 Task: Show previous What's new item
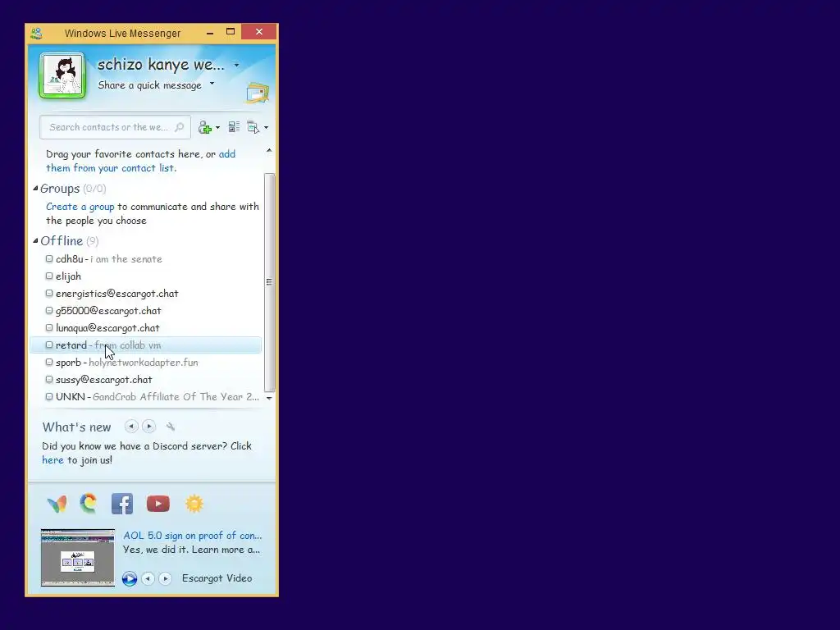click(x=131, y=427)
